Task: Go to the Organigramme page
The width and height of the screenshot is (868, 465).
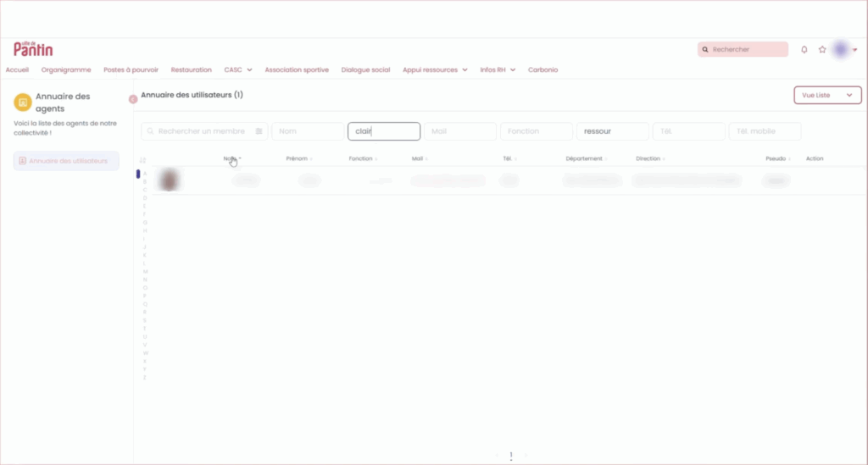Action: click(x=66, y=69)
